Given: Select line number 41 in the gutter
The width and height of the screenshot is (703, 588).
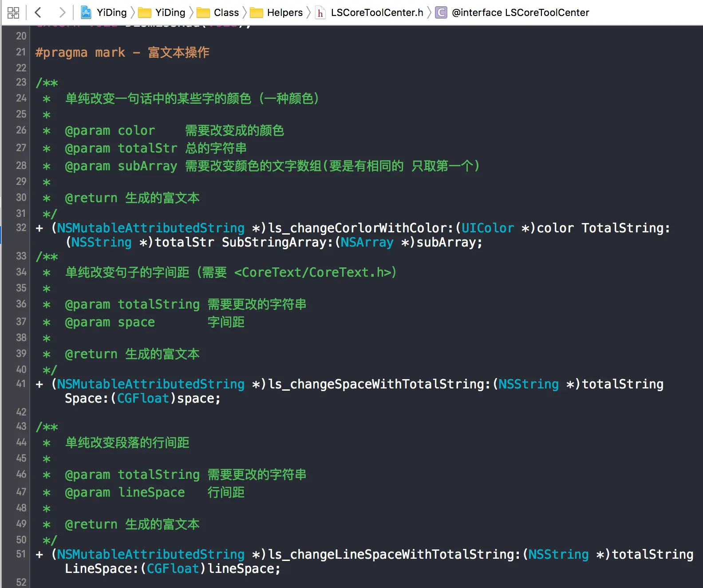Looking at the screenshot, I should (x=21, y=384).
